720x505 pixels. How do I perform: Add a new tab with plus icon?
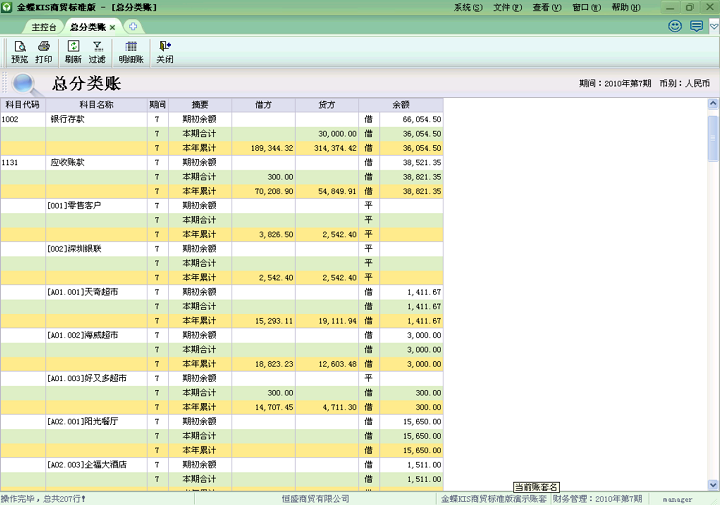[x=133, y=26]
